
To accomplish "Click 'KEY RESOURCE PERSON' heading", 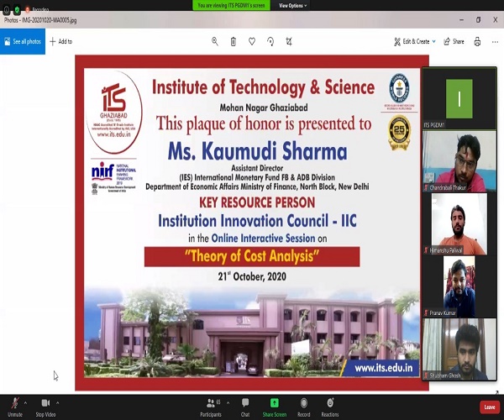I will (257, 202).
